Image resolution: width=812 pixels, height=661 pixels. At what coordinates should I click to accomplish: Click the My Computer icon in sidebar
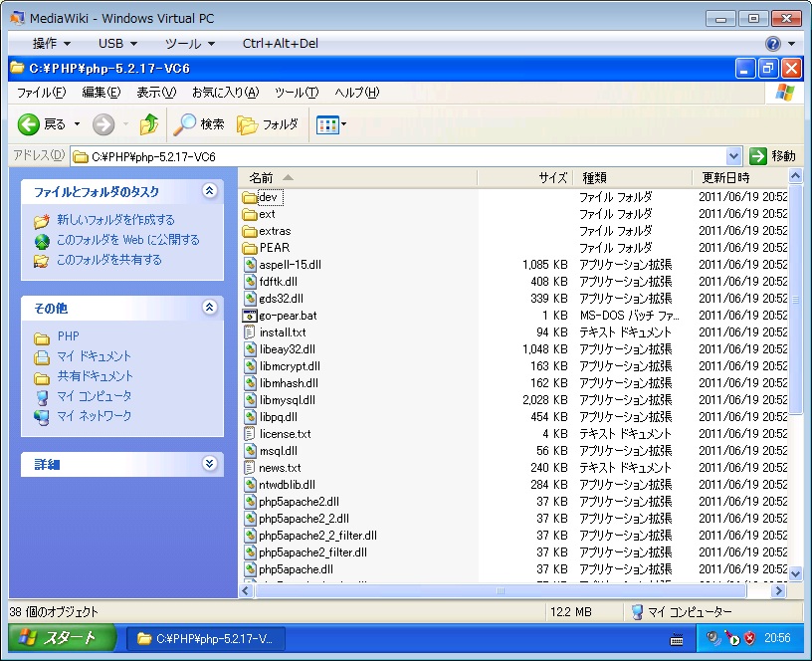pos(42,397)
